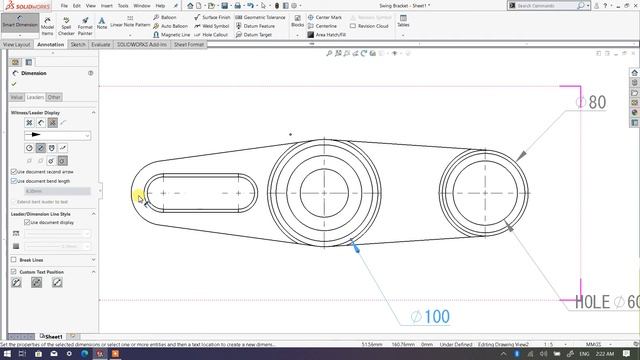Open Dimension panel help icon
Screen dimensions: 640x360
tap(91, 73)
